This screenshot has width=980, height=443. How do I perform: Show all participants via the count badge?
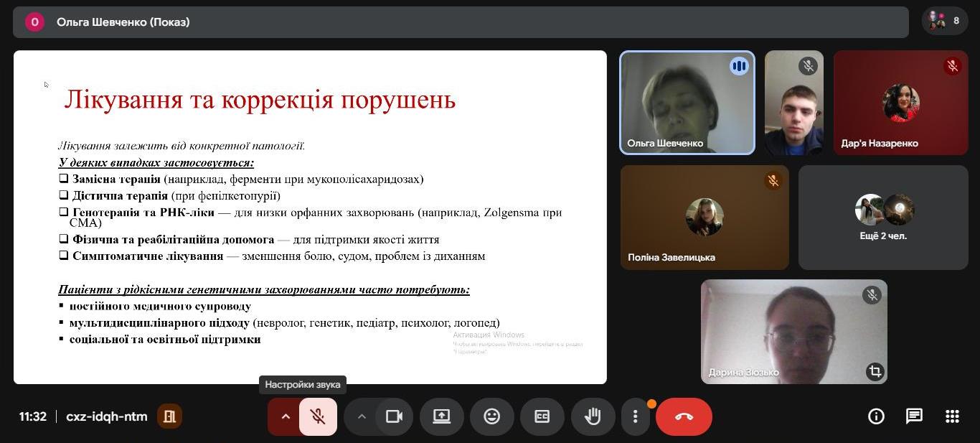click(944, 22)
